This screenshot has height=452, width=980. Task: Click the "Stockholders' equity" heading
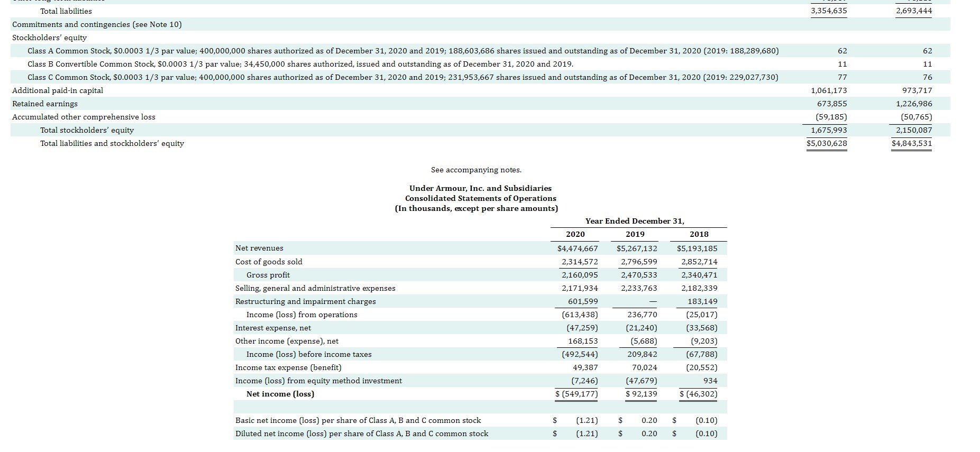coord(49,38)
